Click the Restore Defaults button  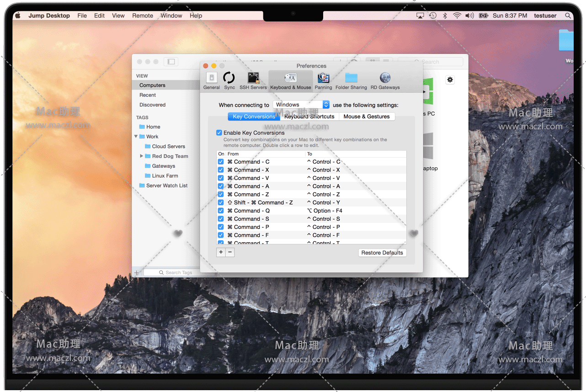coord(382,253)
